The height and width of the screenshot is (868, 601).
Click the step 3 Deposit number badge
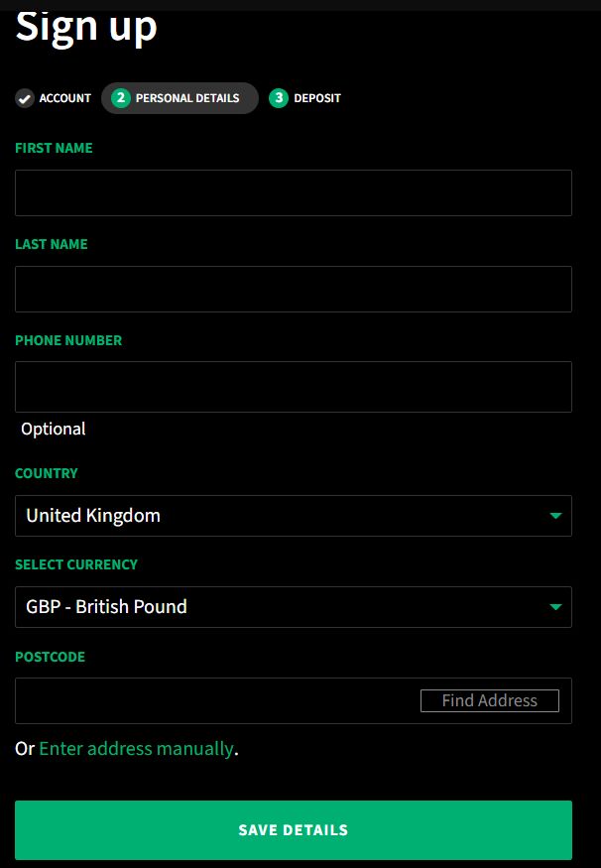279,98
